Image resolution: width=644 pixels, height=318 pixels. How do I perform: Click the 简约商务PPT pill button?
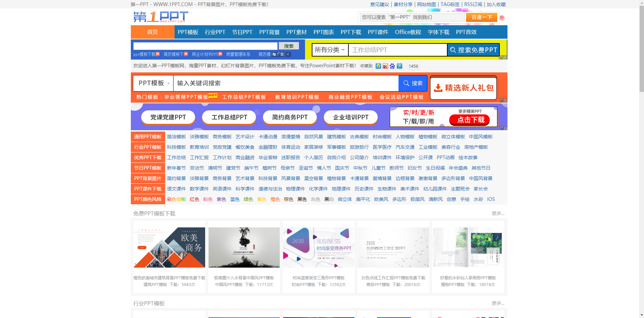point(290,117)
